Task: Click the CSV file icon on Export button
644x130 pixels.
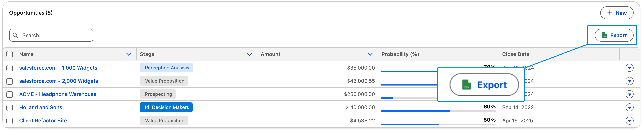Action: [x=604, y=35]
